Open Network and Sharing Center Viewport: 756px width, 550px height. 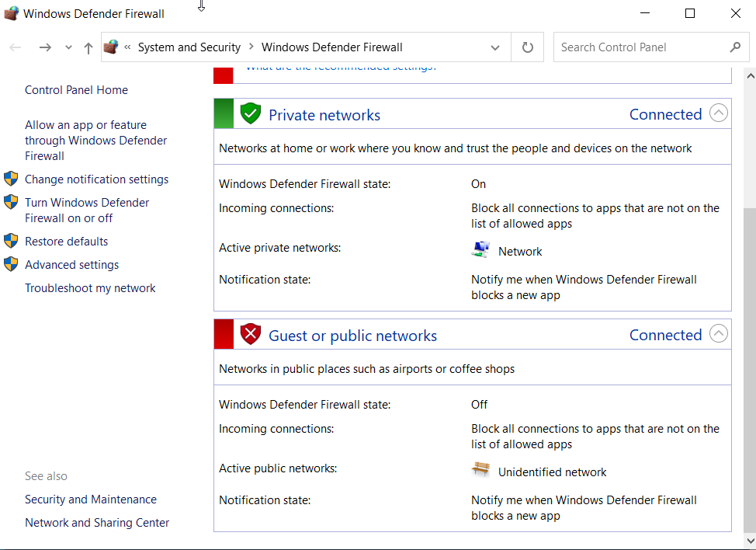click(x=96, y=522)
